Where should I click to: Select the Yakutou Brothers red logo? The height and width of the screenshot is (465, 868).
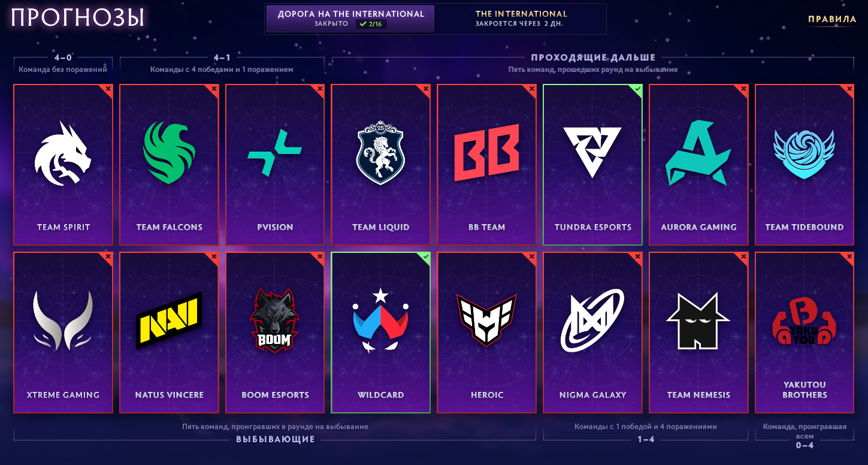point(805,321)
